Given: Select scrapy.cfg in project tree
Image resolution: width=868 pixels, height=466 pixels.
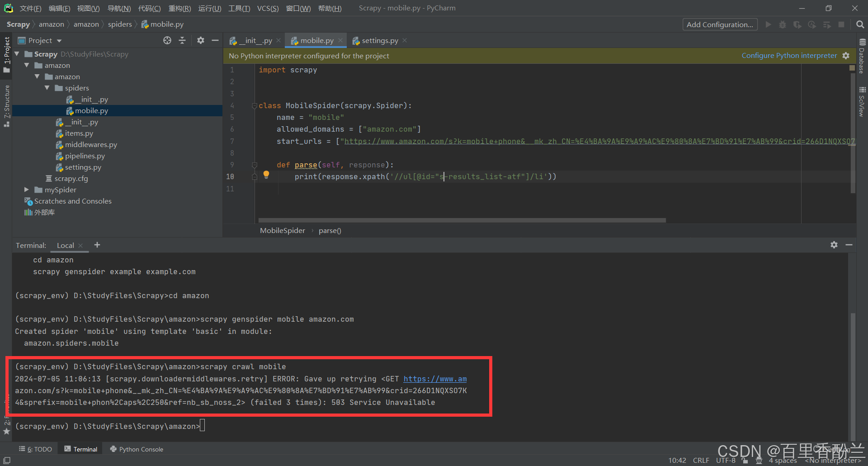Looking at the screenshot, I should (x=71, y=178).
